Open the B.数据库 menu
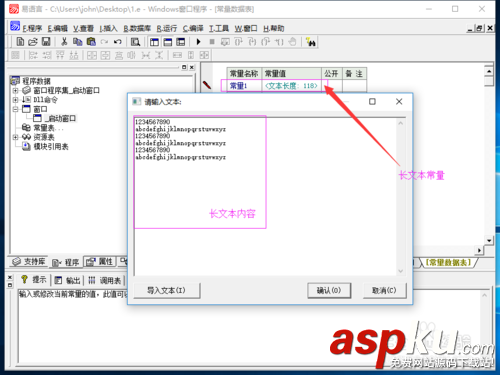The height and width of the screenshot is (375, 500). (x=137, y=28)
